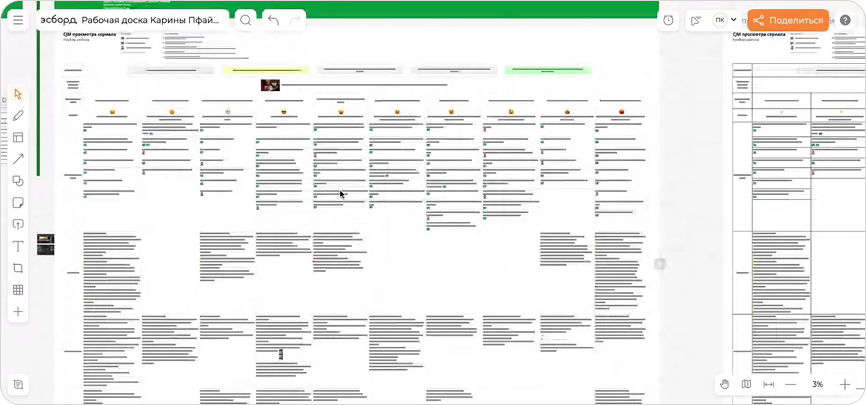866x405 pixels.
Task: Expand the ПК user avatar dropdown
Action: click(726, 20)
